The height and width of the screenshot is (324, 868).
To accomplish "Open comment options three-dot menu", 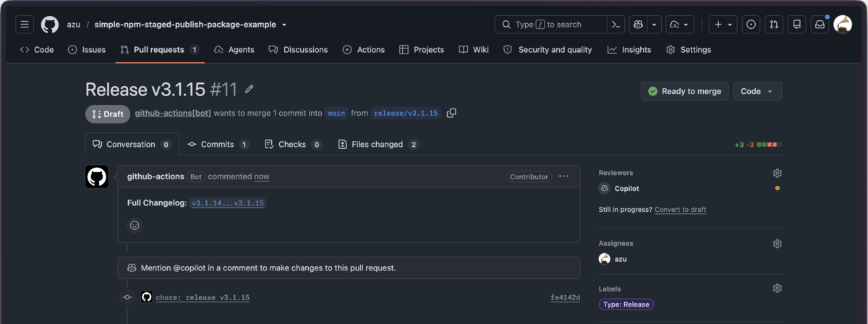I will pos(564,176).
